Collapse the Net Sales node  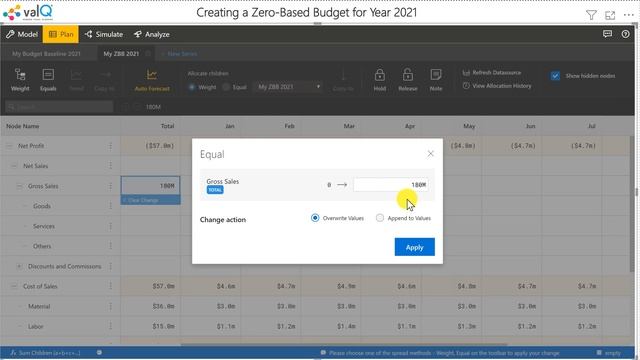[x=14, y=166]
